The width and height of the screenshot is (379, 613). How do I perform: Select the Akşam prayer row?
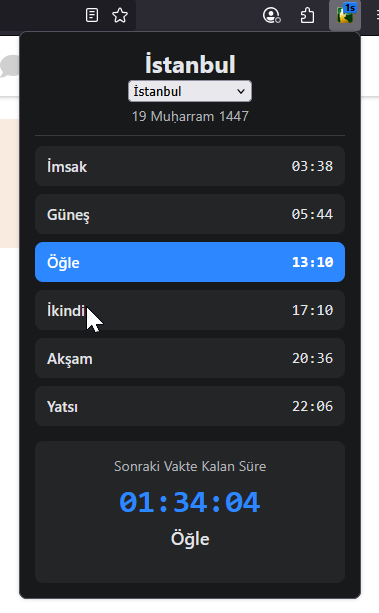[x=190, y=358]
